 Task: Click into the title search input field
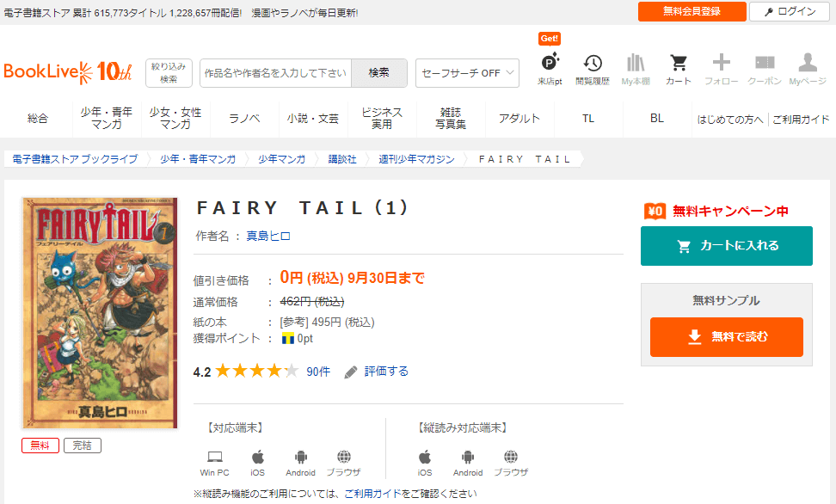click(275, 73)
